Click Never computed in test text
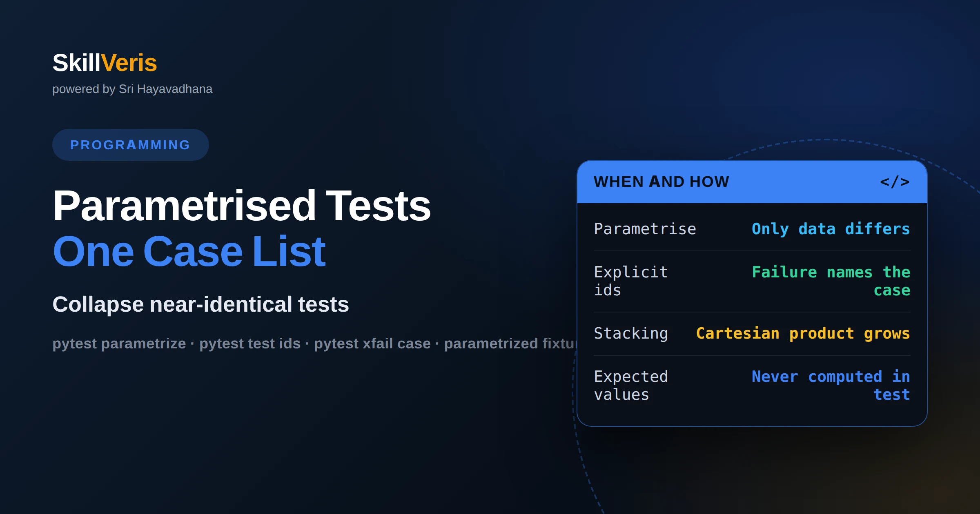The image size is (980, 514). (x=831, y=385)
